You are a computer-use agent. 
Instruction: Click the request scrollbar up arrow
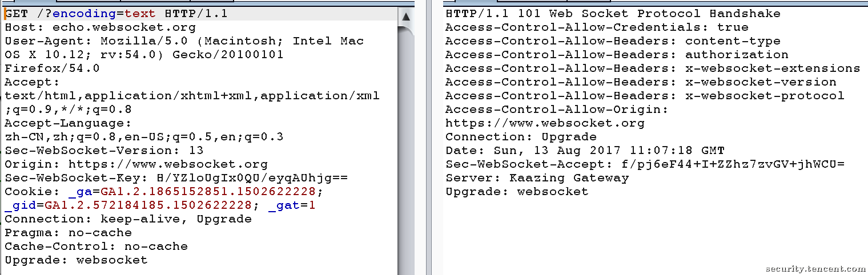(x=406, y=17)
